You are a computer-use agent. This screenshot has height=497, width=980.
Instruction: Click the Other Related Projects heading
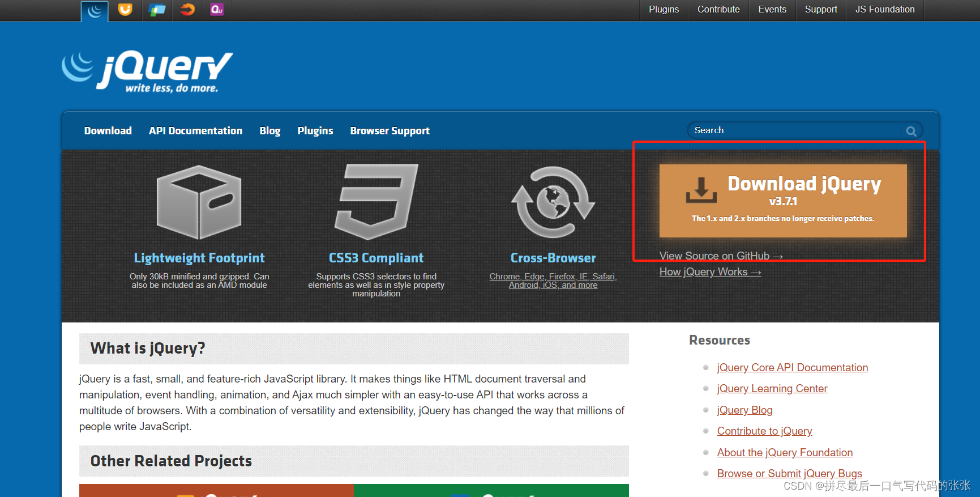coord(171,461)
